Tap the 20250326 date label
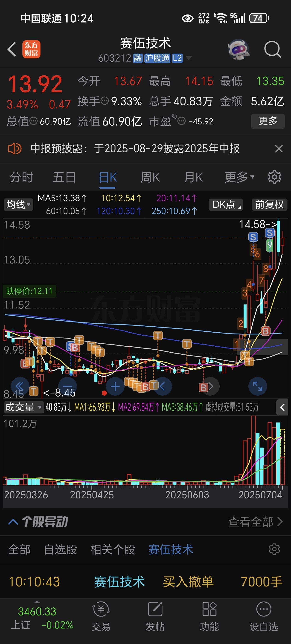Image resolution: width=291 pixels, height=644 pixels. pyautogui.click(x=26, y=495)
